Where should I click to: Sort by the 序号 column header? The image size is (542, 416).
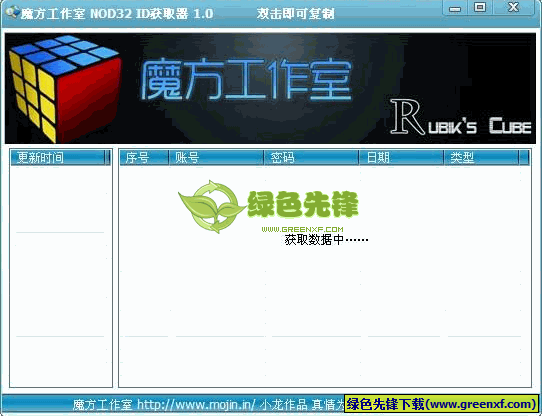[x=144, y=158]
